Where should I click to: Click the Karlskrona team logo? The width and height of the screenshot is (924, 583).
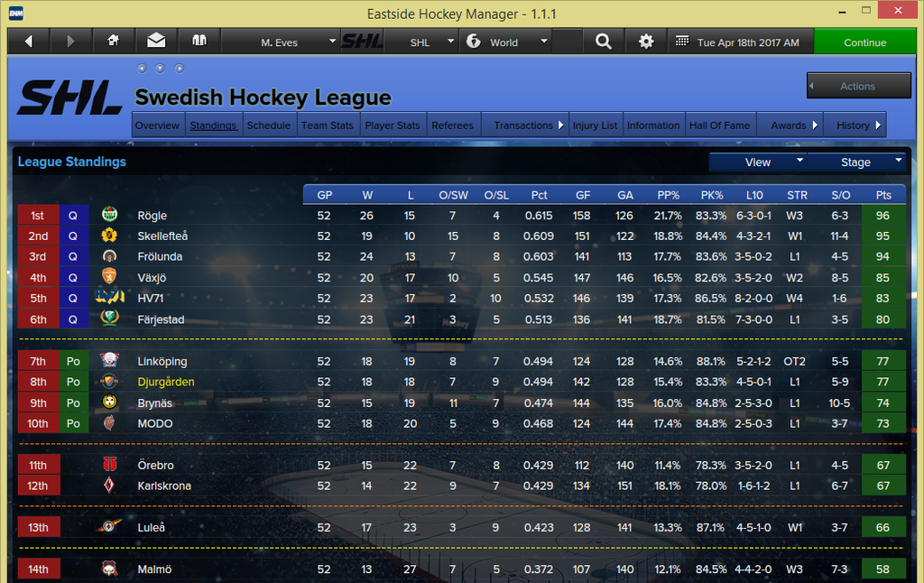point(109,486)
